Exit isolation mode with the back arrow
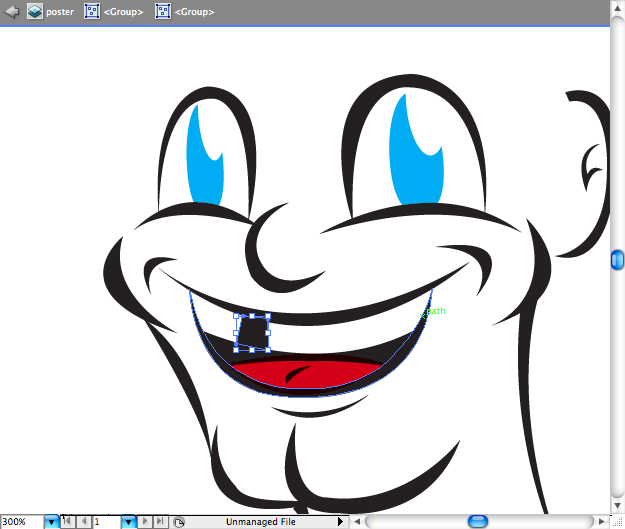625x529 pixels. (11, 12)
